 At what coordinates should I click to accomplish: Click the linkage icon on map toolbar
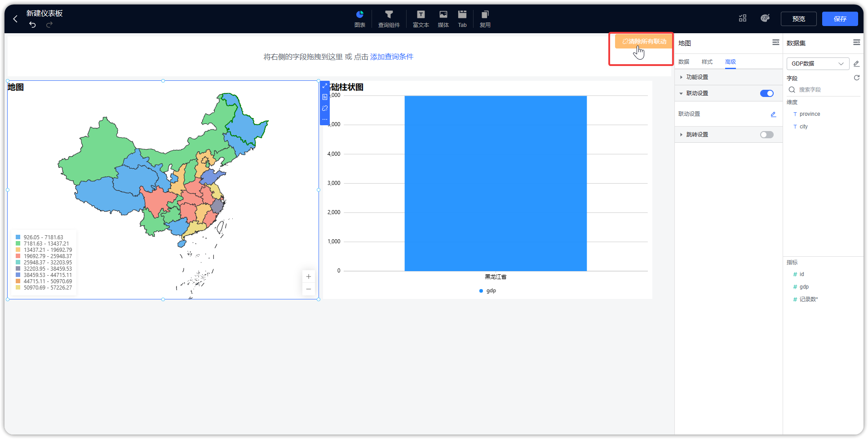[325, 108]
